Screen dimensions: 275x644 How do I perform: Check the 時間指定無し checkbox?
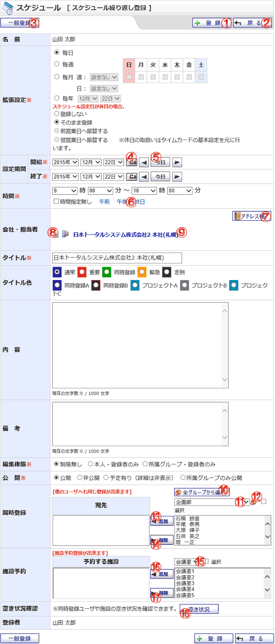(x=56, y=202)
